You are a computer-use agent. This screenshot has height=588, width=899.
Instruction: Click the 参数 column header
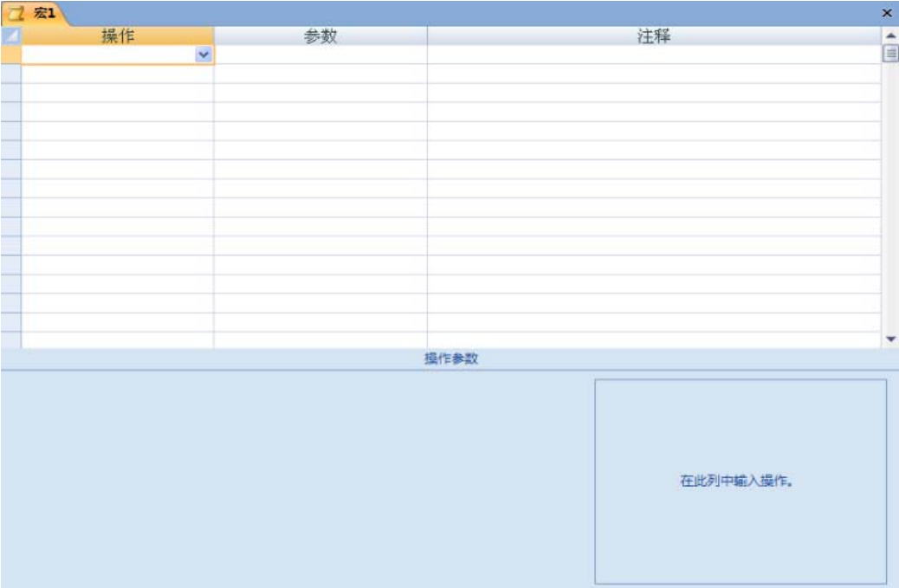(x=320, y=36)
